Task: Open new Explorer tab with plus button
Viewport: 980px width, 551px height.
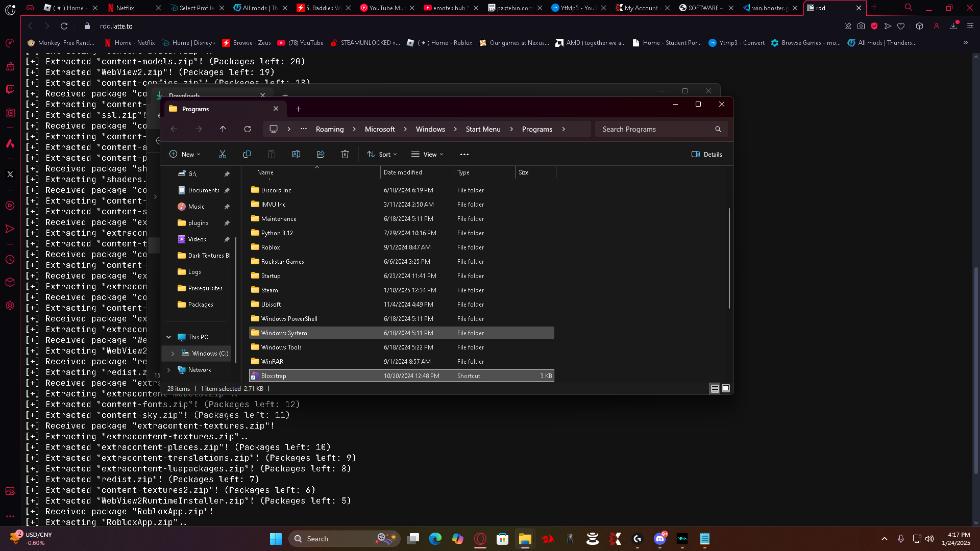Action: [x=299, y=109]
